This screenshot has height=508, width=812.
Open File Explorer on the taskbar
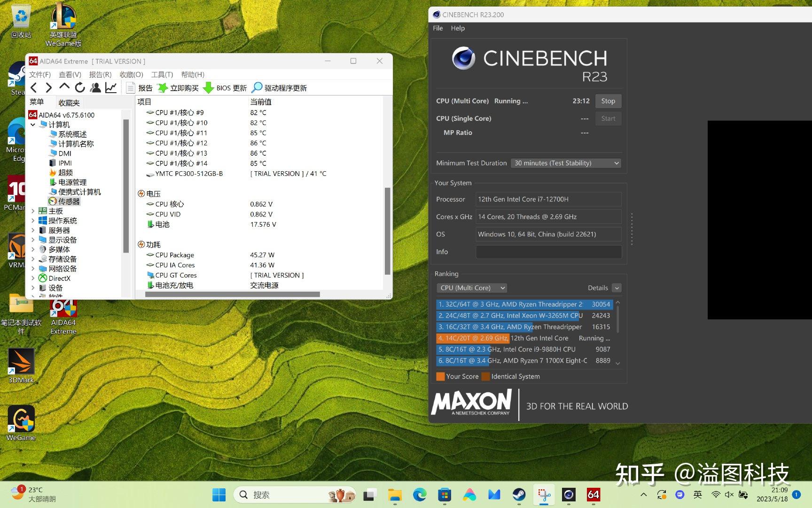[395, 495]
